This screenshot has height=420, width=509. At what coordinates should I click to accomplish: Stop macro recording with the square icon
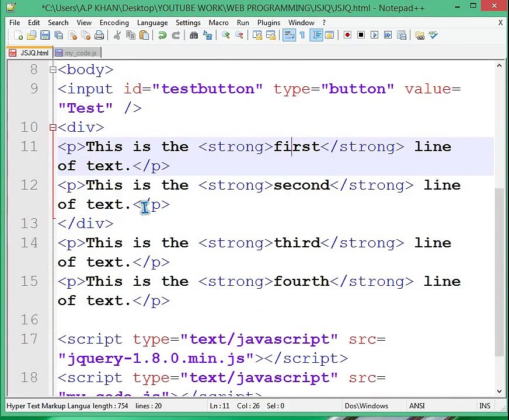361,35
